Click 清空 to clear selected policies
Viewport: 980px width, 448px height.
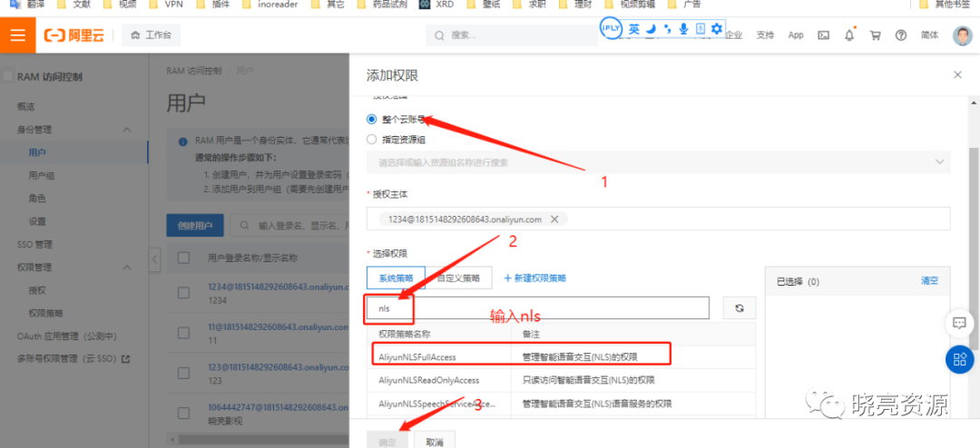929,280
